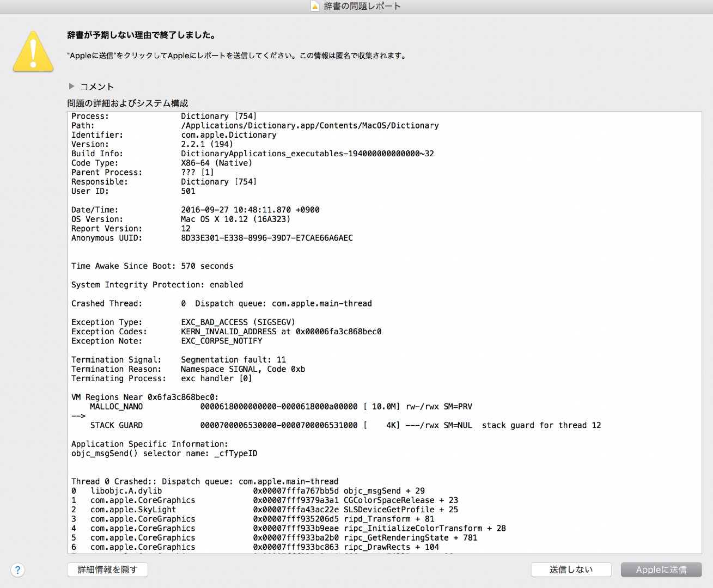
Task: Click the frame symbol 'ripc_InitializeColorTransform + 28'
Action: click(425, 528)
